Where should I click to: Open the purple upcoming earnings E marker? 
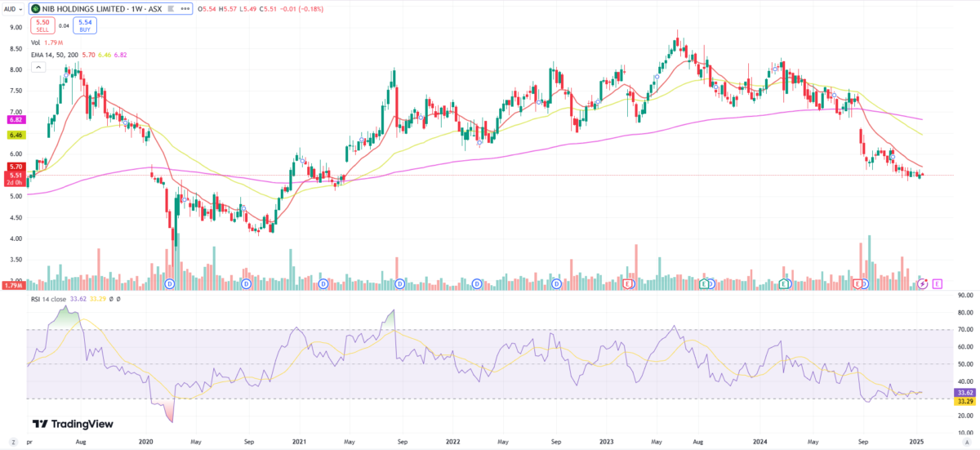937,283
